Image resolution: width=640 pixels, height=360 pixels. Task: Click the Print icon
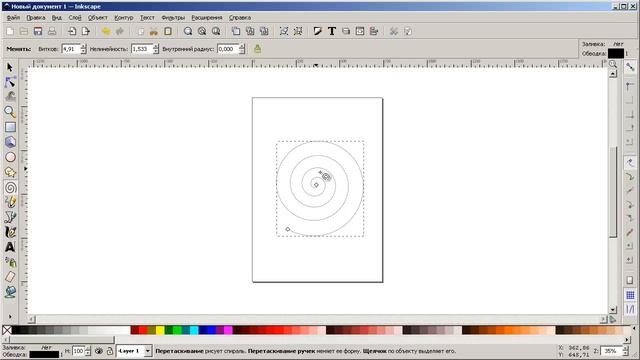(52, 31)
